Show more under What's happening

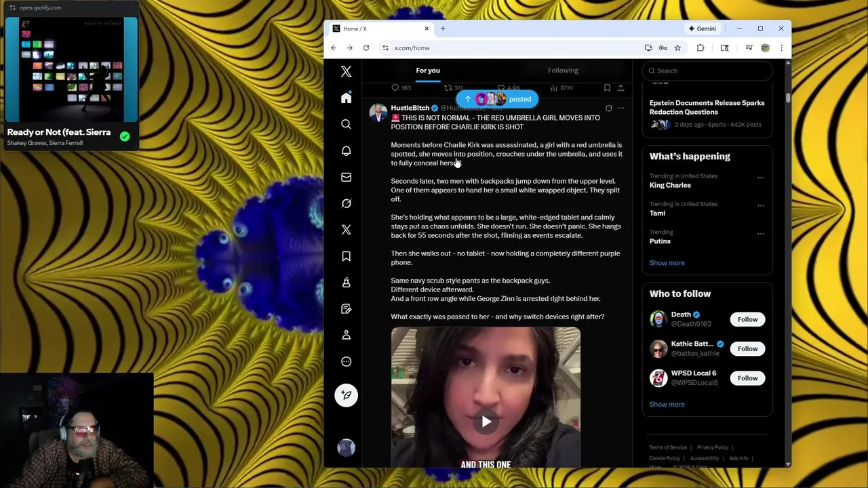point(667,263)
